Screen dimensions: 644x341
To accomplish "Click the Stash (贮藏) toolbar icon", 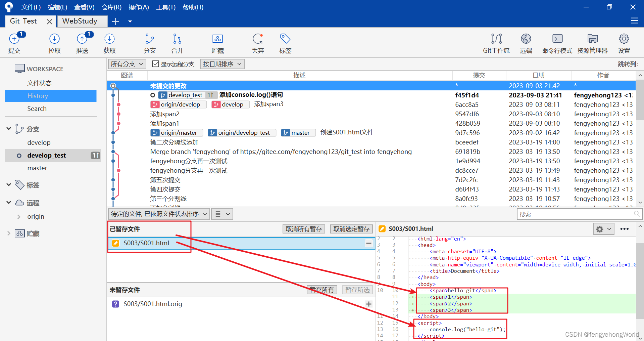I will point(217,43).
